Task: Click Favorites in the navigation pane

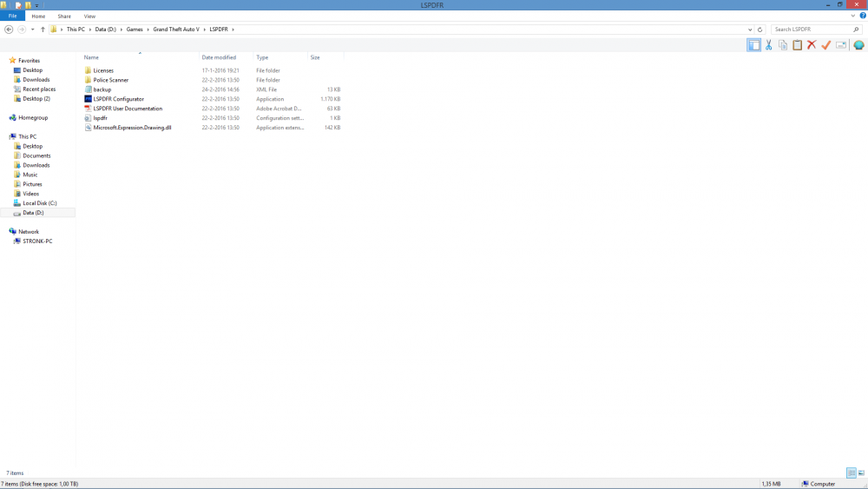Action: coord(29,61)
